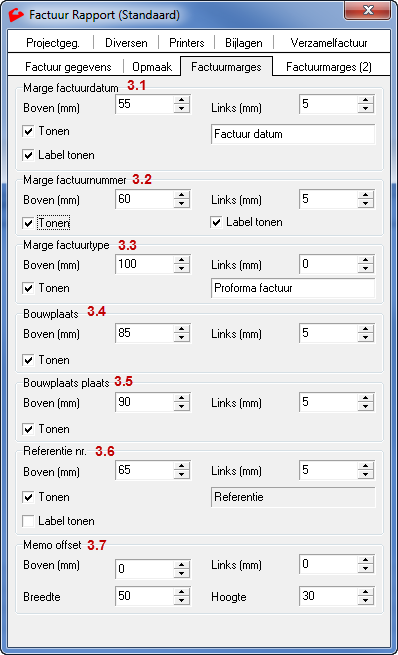Increase Boven value for Marge factuurdatum
Image resolution: width=398 pixels, height=655 pixels.
(181, 100)
